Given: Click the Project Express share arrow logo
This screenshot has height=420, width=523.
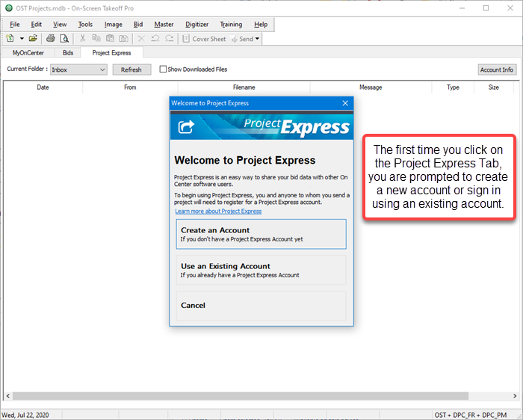Looking at the screenshot, I should [x=186, y=127].
